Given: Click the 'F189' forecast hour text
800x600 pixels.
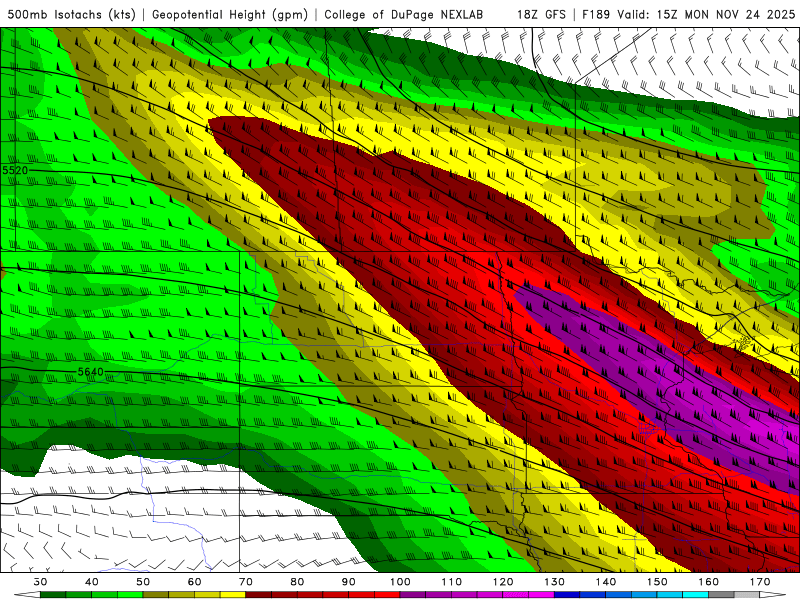Looking at the screenshot, I should (x=596, y=14).
